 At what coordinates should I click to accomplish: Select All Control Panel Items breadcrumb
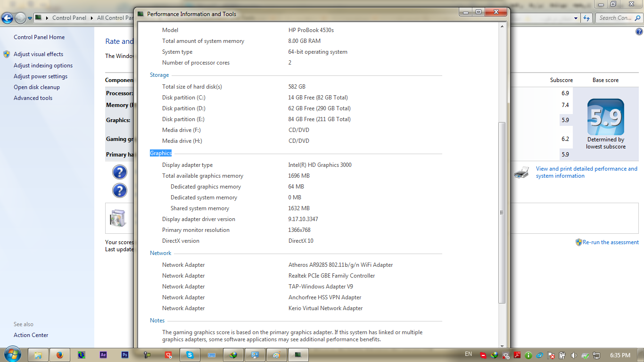click(116, 18)
